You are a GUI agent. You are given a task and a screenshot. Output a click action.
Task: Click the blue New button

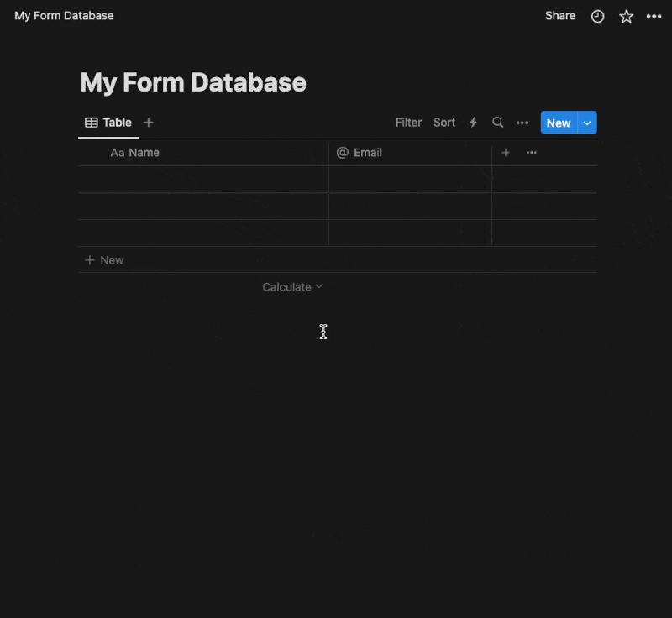tap(559, 123)
